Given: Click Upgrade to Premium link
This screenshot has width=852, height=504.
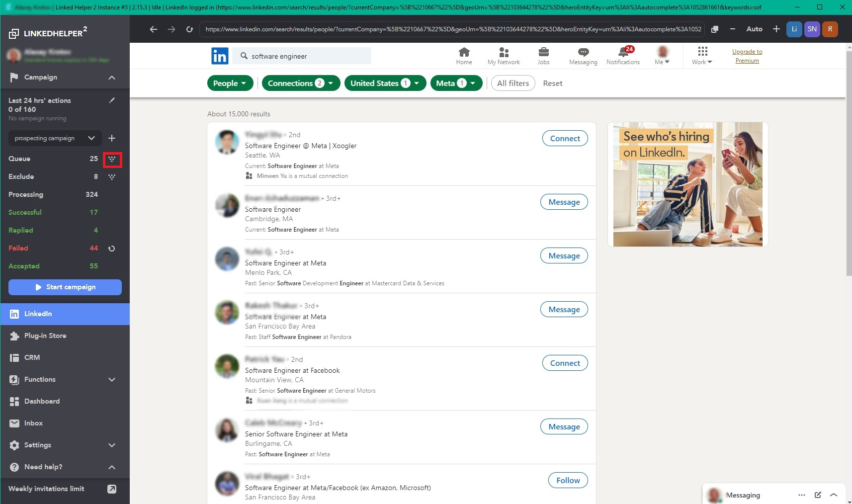Looking at the screenshot, I should click(747, 56).
